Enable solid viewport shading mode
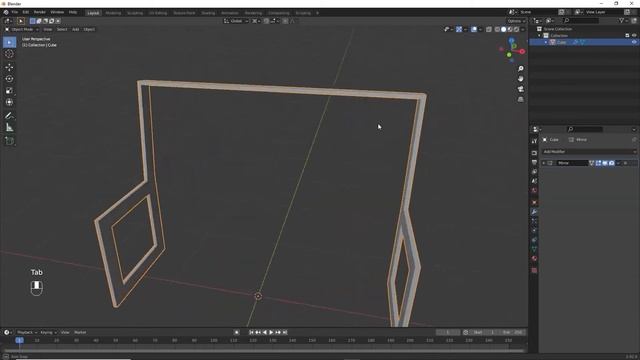 pos(503,29)
